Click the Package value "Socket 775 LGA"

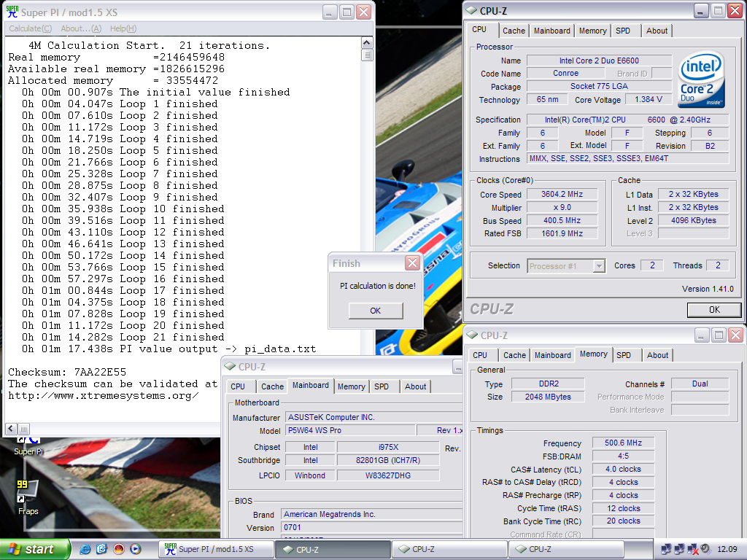pyautogui.click(x=600, y=86)
